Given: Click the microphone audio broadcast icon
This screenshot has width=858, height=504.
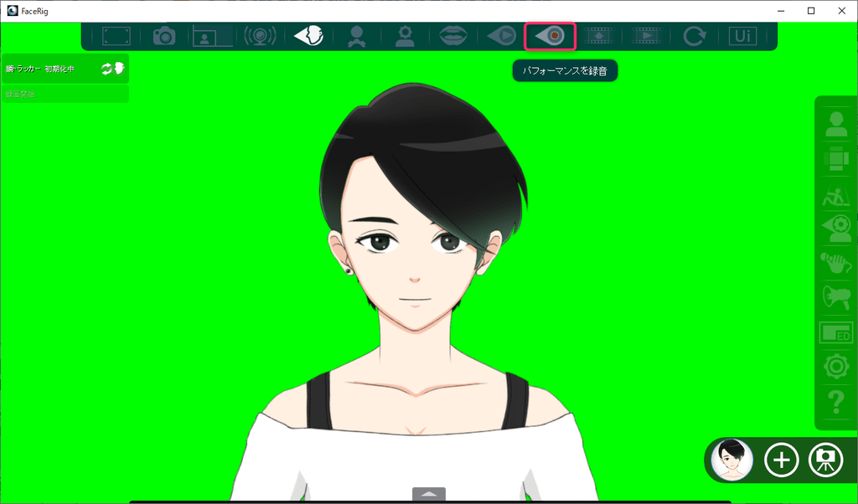Looking at the screenshot, I should (x=260, y=36).
